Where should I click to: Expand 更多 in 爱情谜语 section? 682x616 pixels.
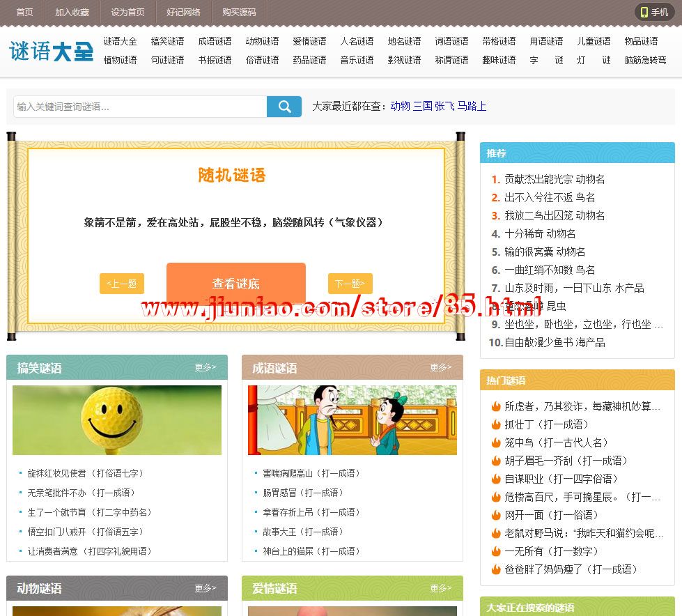[x=440, y=588]
